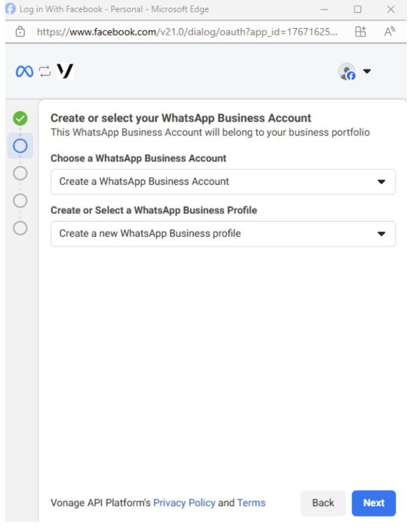
Task: Click the Vonage V logo
Action: point(65,72)
